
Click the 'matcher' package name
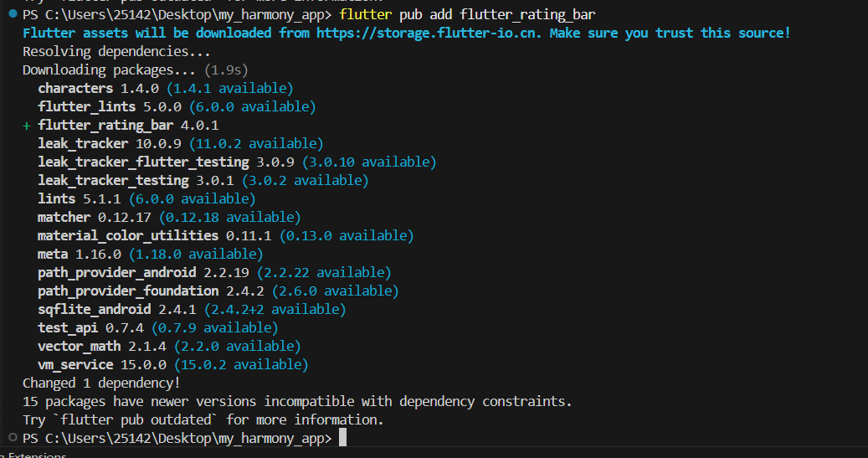click(x=64, y=217)
